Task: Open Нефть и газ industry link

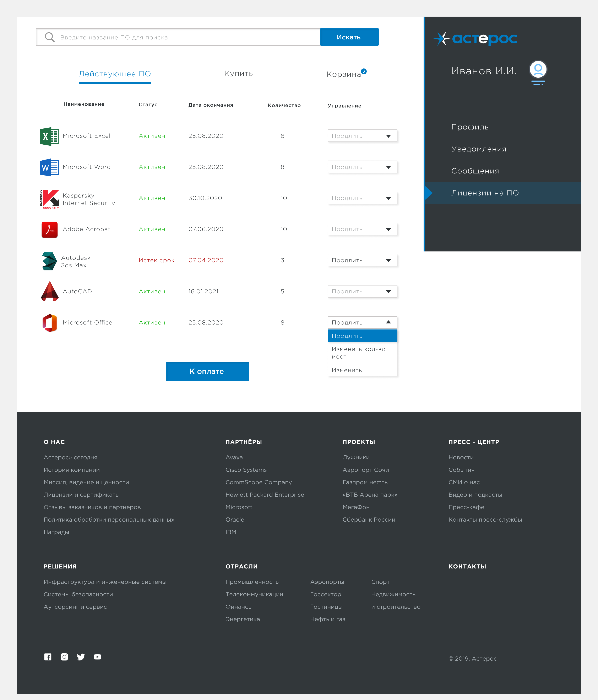Action: (x=328, y=619)
